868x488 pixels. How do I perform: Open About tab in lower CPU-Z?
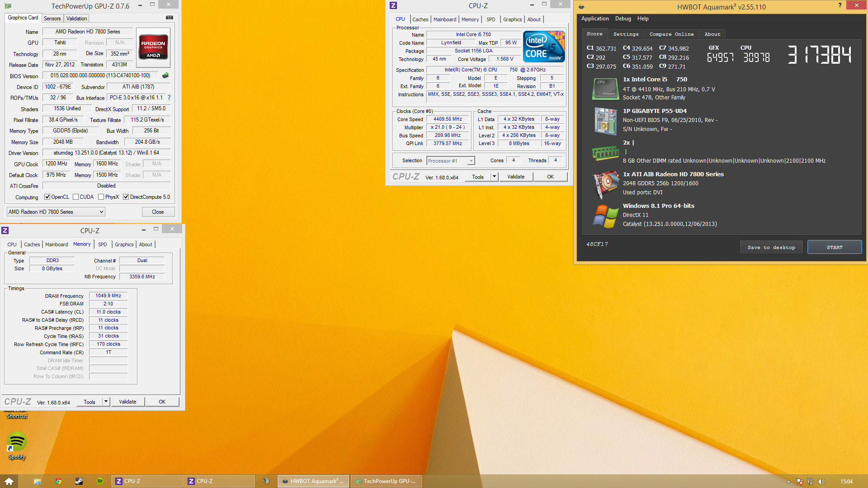[x=146, y=244]
